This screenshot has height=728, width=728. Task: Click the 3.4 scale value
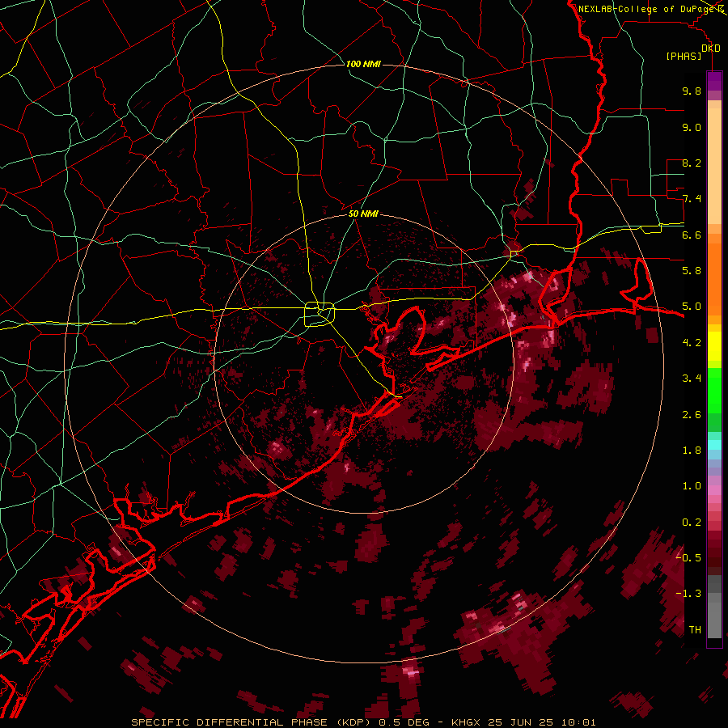pyautogui.click(x=692, y=379)
